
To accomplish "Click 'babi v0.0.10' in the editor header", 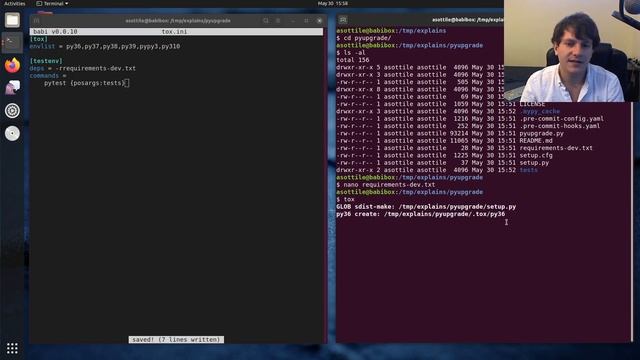I will (x=55, y=31).
